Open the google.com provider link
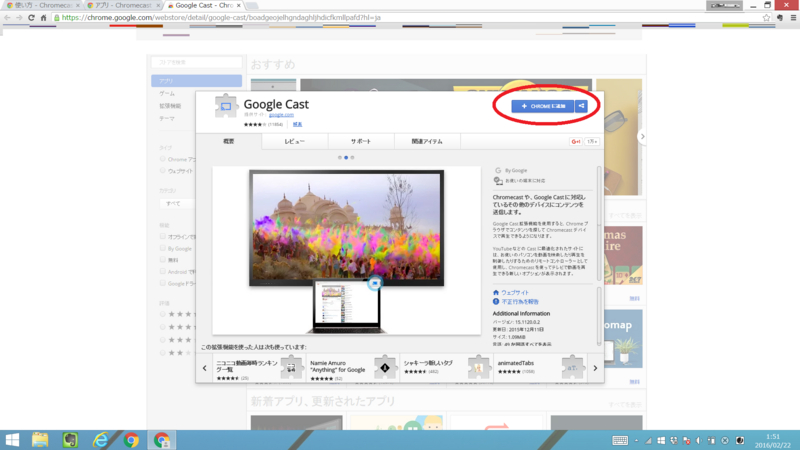The image size is (800, 450). pyautogui.click(x=281, y=115)
